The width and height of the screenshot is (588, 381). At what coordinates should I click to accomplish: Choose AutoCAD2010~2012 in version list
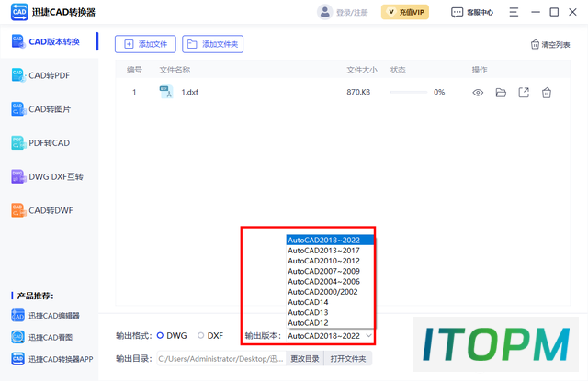click(x=330, y=261)
